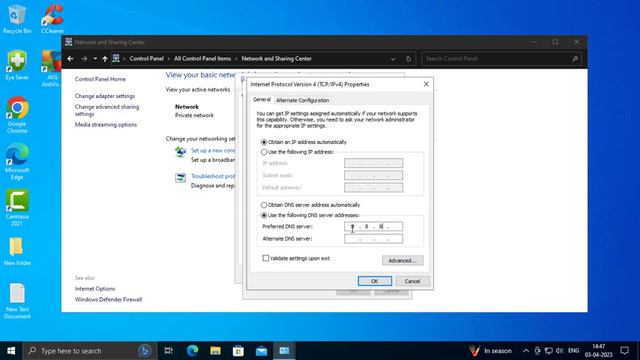Open New Text Document on desktop
Screen dimensions: 640x360
click(17, 301)
